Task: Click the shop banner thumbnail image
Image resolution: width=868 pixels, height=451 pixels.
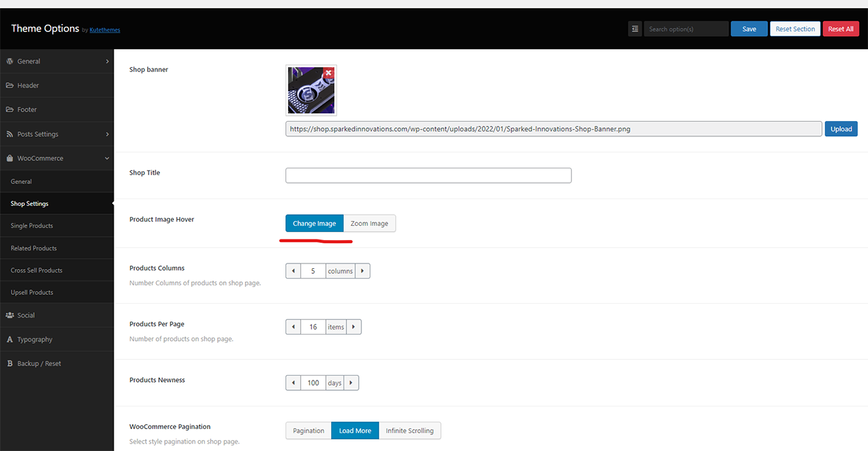Action: pos(311,90)
